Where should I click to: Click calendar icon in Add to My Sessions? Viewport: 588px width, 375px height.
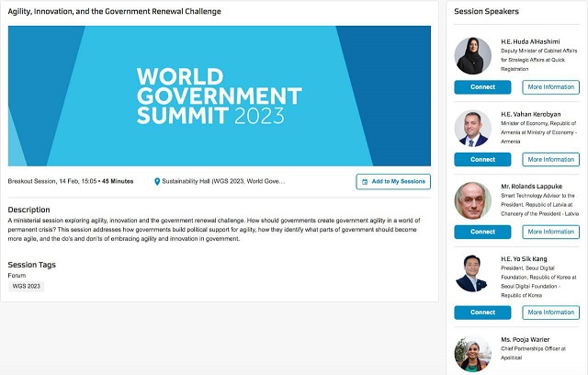(x=365, y=182)
